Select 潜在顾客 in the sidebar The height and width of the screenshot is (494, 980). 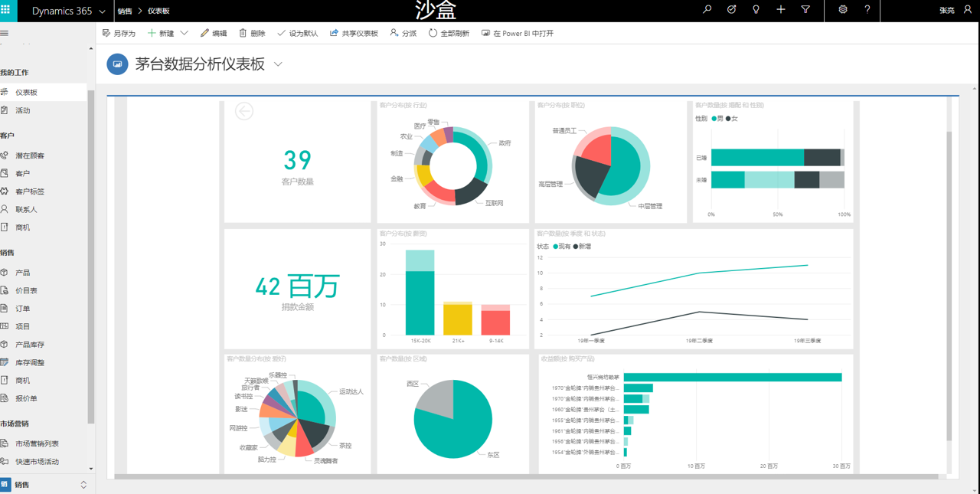tap(30, 155)
